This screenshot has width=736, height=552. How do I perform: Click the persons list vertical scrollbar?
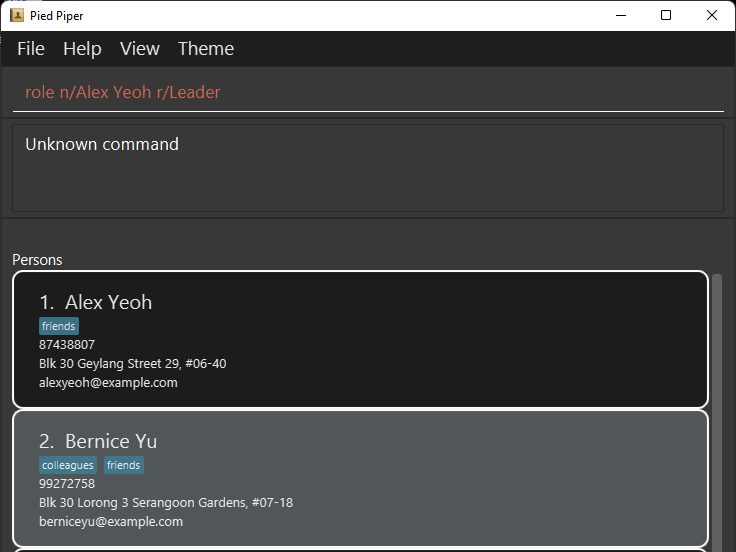717,413
